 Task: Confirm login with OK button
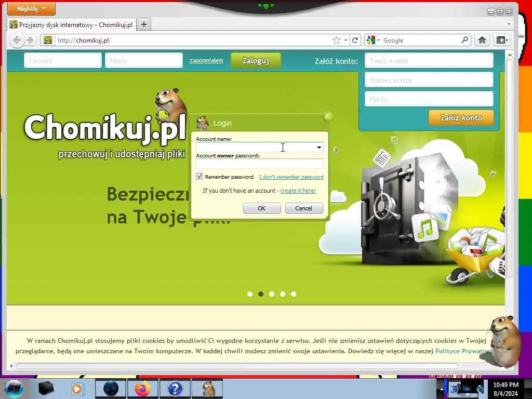[x=262, y=208]
